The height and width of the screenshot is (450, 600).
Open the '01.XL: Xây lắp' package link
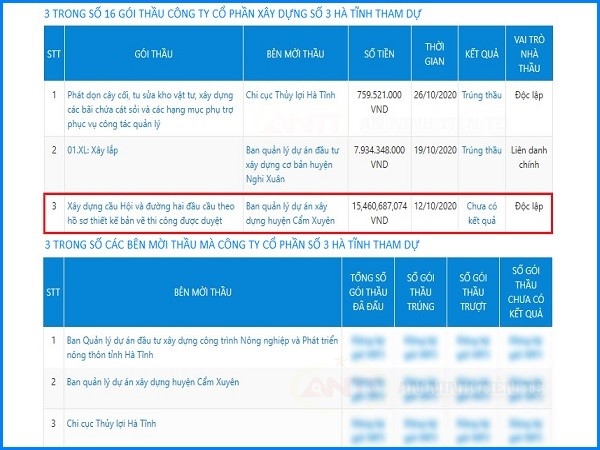(x=93, y=150)
